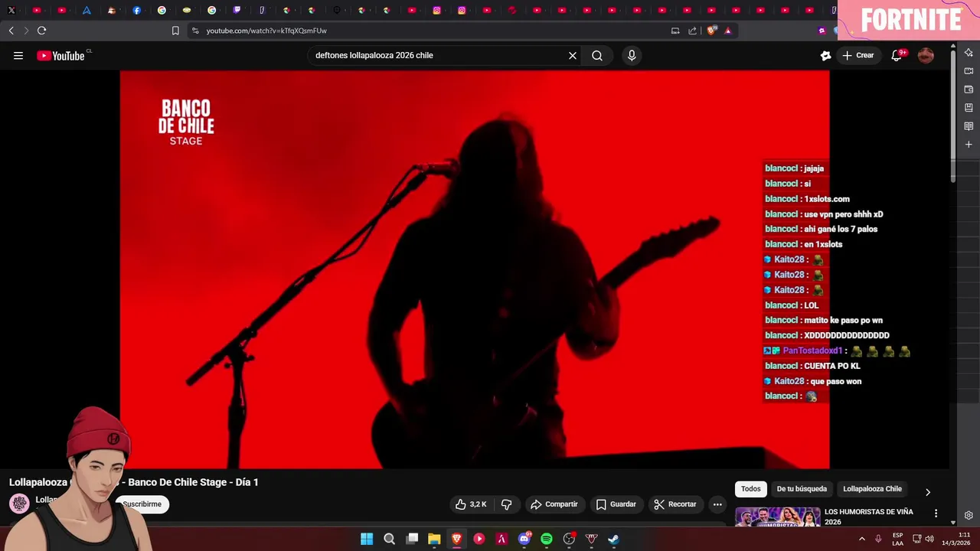Screen dimensions: 980x551
Task: Open Brave Rewards triangle icon
Action: click(x=728, y=31)
